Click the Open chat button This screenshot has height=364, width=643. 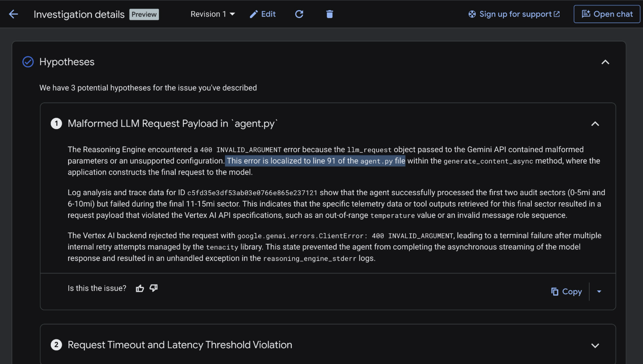(x=607, y=14)
